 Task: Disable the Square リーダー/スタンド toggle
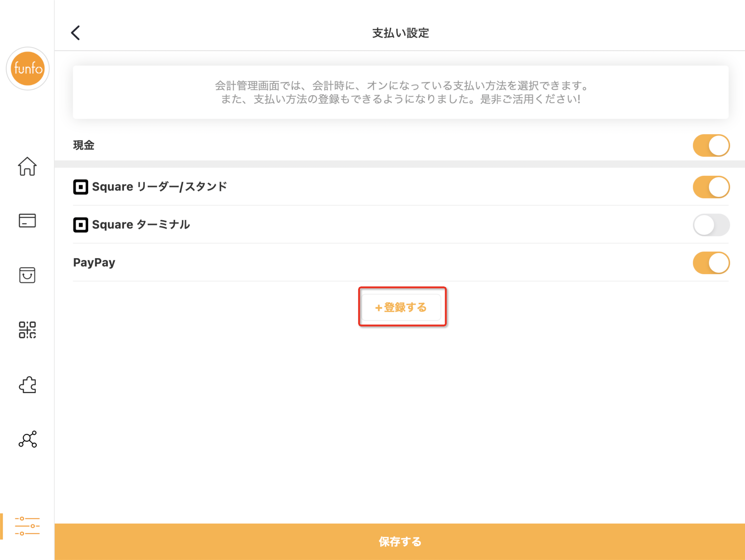(711, 187)
